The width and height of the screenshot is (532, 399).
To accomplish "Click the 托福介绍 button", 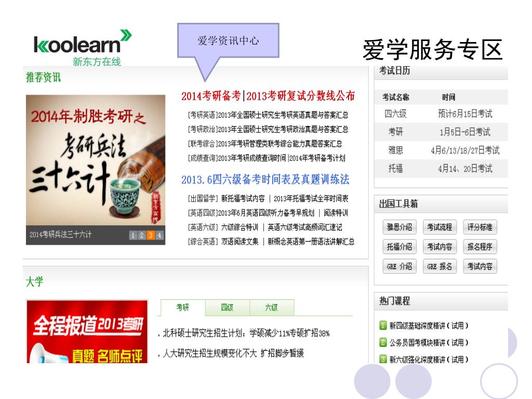I will coord(400,247).
